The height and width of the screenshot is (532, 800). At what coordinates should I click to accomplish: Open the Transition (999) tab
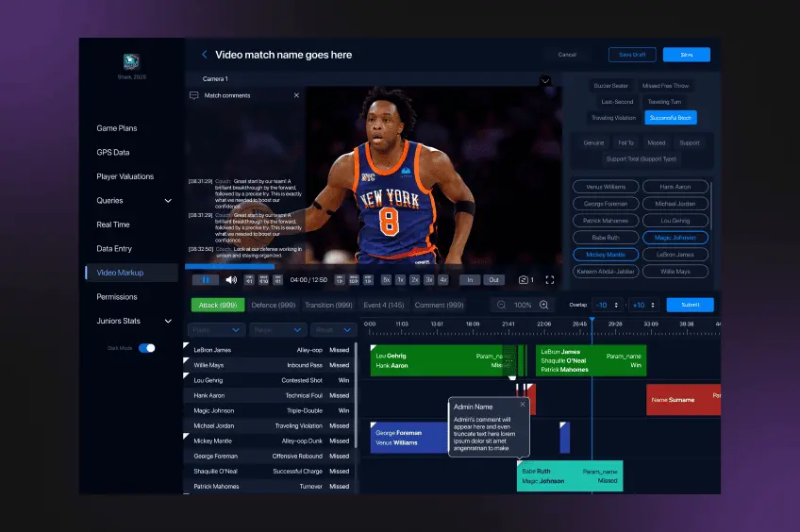(x=328, y=306)
